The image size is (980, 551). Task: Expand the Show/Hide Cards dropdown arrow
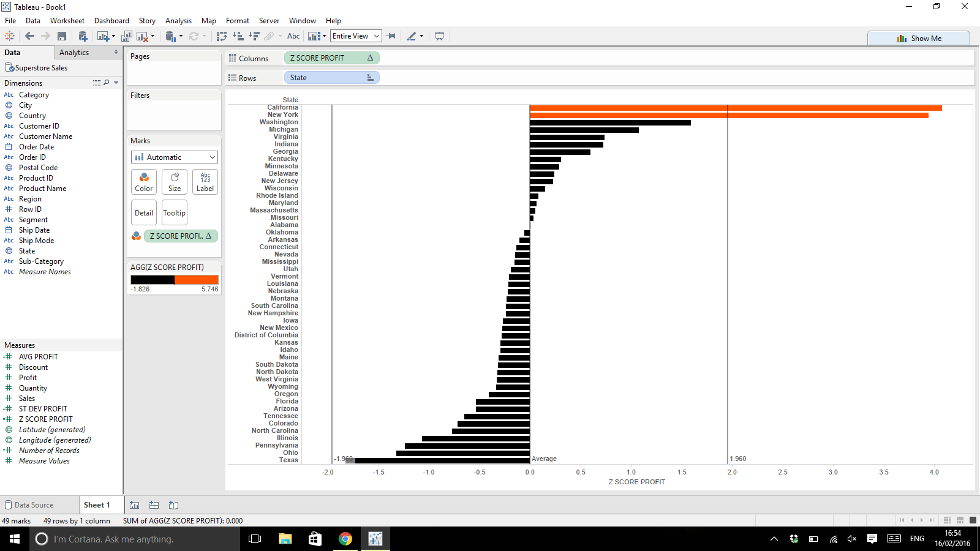tap(324, 36)
